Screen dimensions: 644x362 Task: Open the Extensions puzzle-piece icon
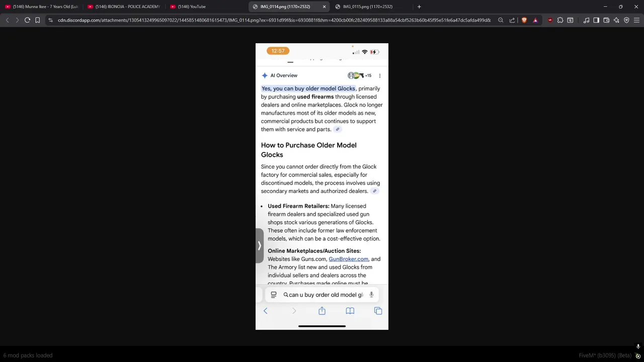point(560,20)
